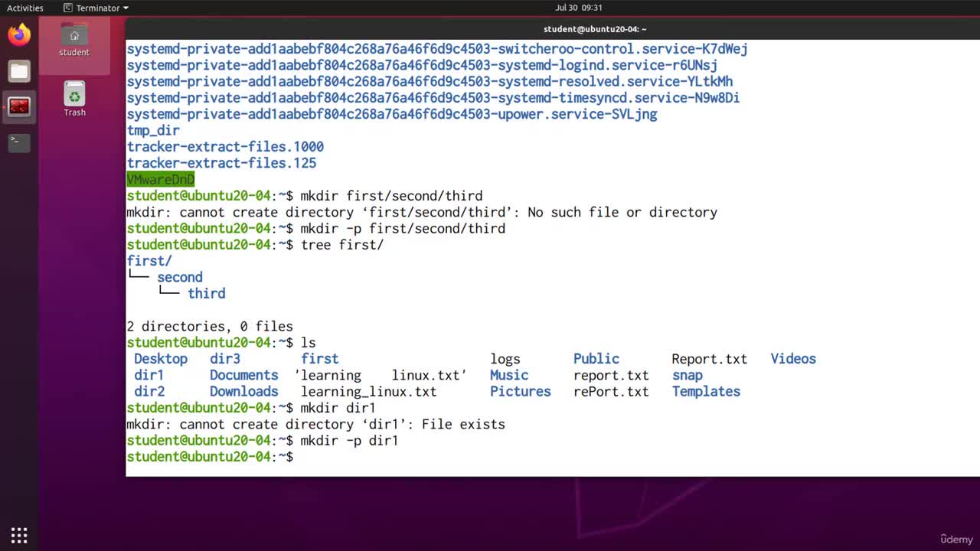Click the systemd-timesyncd.service-N9w8Di line
Image resolution: width=980 pixels, height=551 pixels.
coord(433,98)
